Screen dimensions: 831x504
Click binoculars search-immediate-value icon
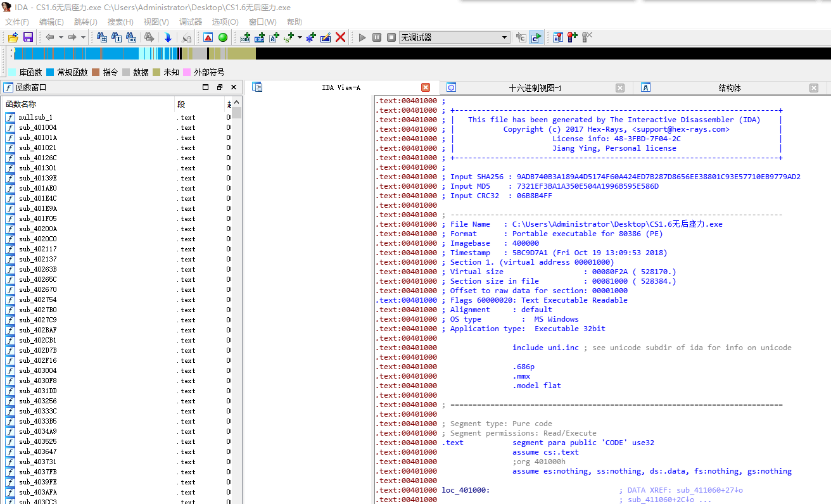[101, 37]
